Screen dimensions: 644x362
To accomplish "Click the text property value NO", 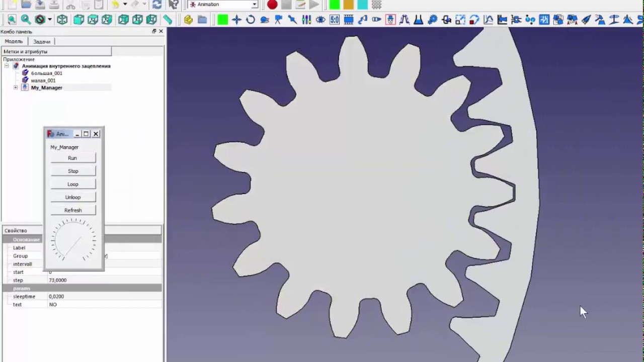I will point(104,305).
